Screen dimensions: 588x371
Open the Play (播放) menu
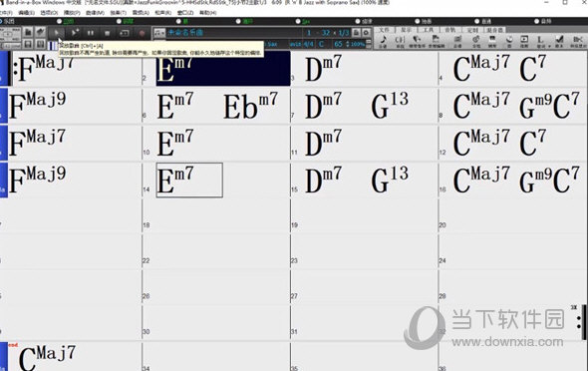tap(72, 13)
